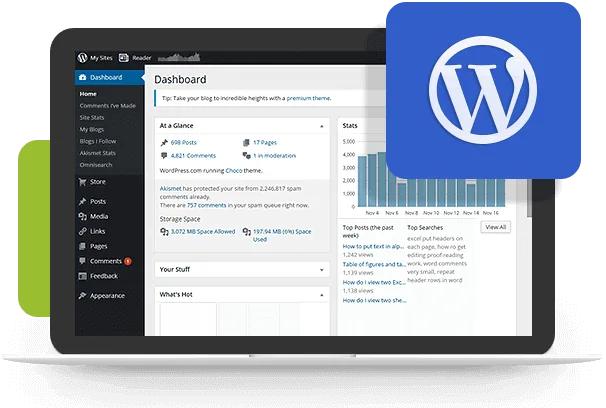Click the Top Searches heading
Viewport: 606px width, 408px height.
(x=425, y=228)
